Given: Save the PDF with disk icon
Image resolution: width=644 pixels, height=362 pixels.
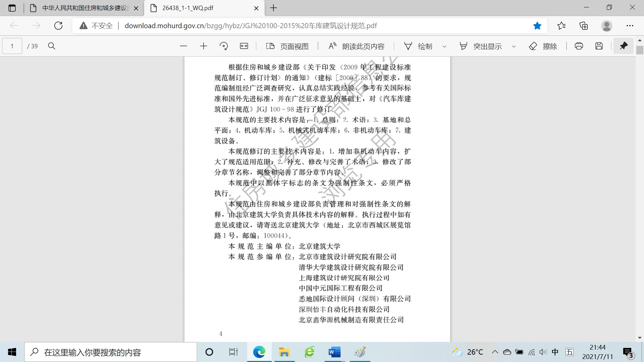Looking at the screenshot, I should (599, 46).
